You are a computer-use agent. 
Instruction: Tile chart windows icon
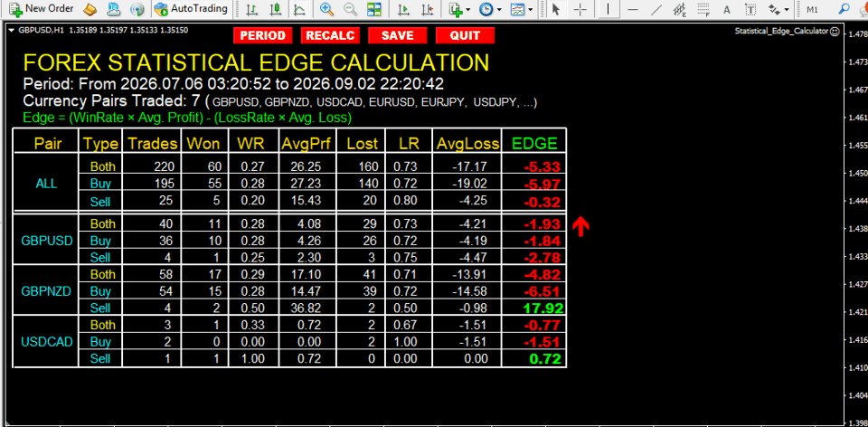pos(374,9)
